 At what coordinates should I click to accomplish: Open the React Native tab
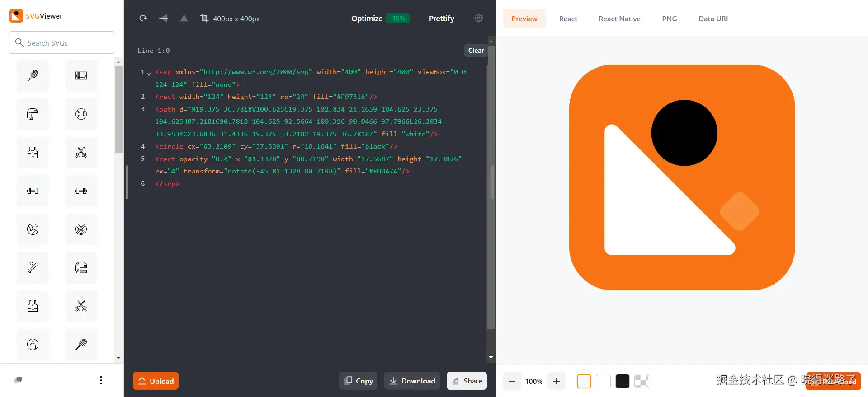(619, 19)
